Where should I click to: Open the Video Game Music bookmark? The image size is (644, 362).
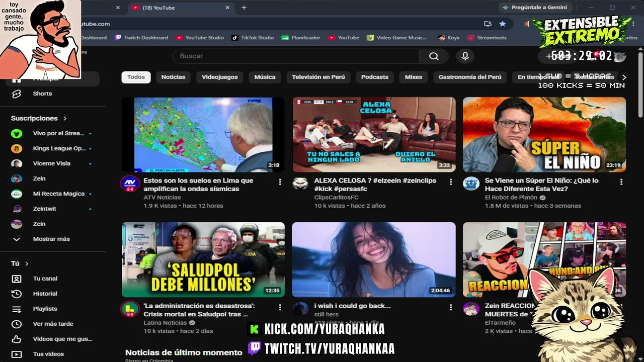pos(396,38)
